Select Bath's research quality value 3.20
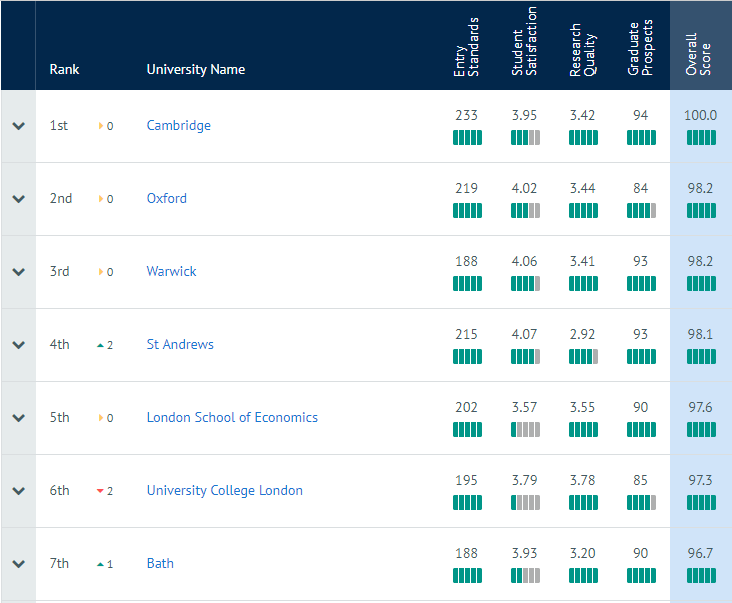This screenshot has height=603, width=732. coord(582,553)
